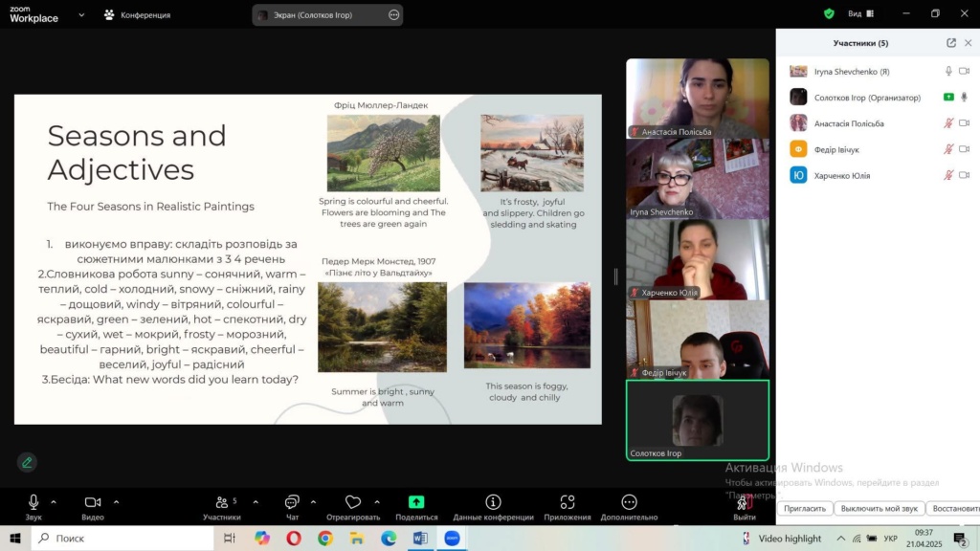The height and width of the screenshot is (551, 980).
Task: Click Выйти to leave the meeting
Action: point(744,507)
